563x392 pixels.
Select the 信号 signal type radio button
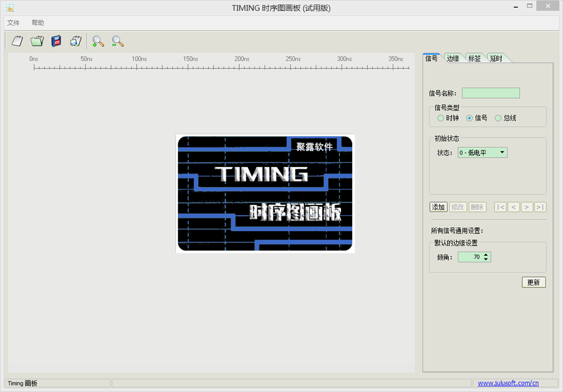[x=469, y=118]
